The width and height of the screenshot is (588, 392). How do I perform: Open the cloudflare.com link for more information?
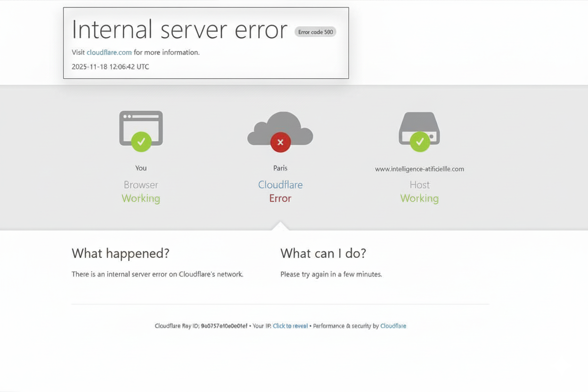pyautogui.click(x=109, y=52)
